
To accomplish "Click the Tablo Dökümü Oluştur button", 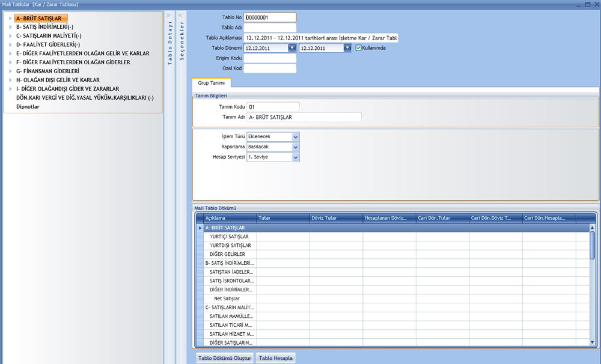I will (225, 358).
